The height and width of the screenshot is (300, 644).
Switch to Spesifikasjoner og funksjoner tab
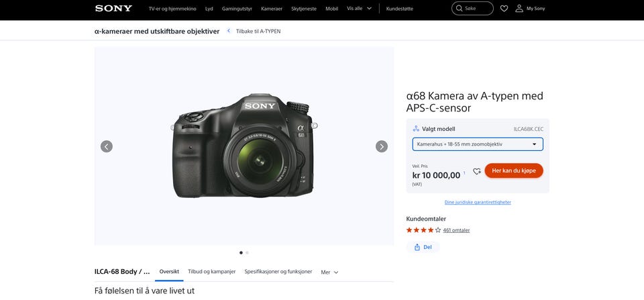[278, 272]
